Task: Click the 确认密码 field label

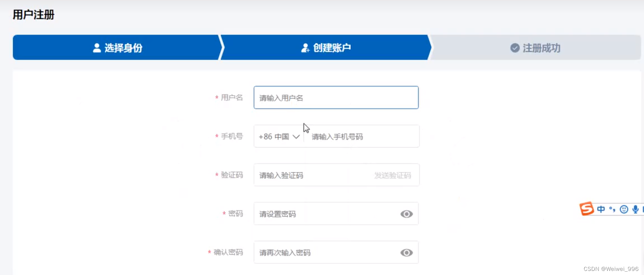Action: click(x=228, y=252)
